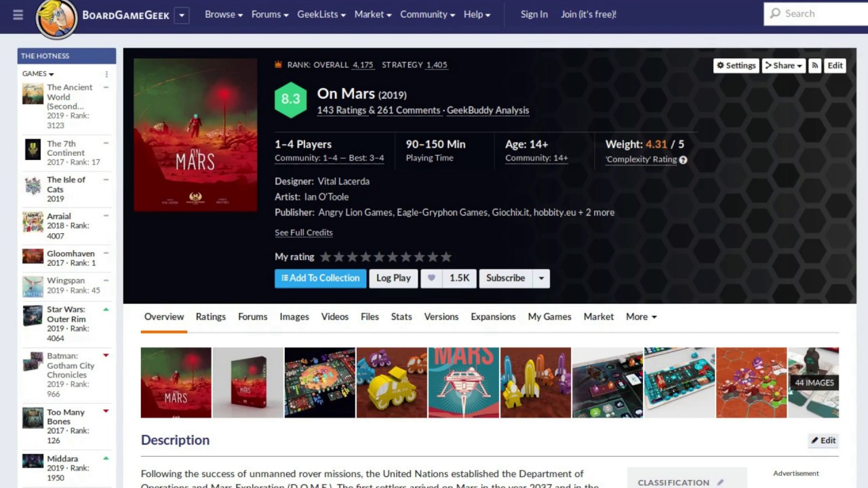Rate the game one star
The height and width of the screenshot is (488, 868).
[x=325, y=257]
